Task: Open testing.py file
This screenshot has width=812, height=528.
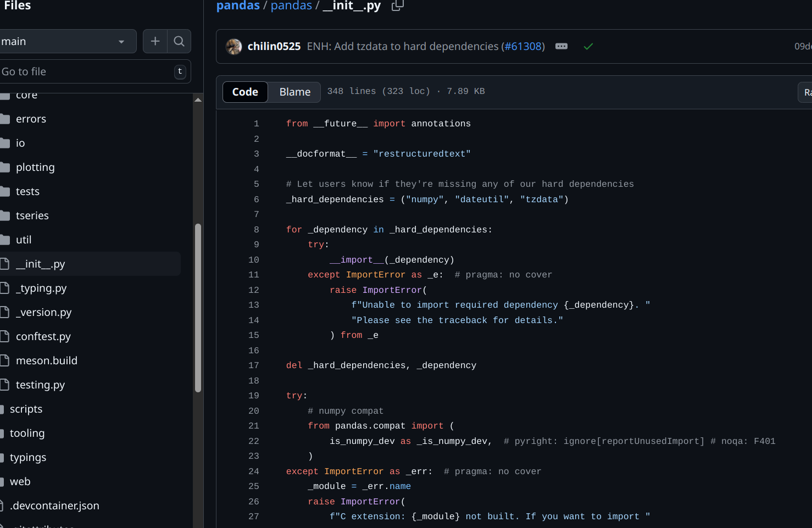Action: tap(40, 385)
